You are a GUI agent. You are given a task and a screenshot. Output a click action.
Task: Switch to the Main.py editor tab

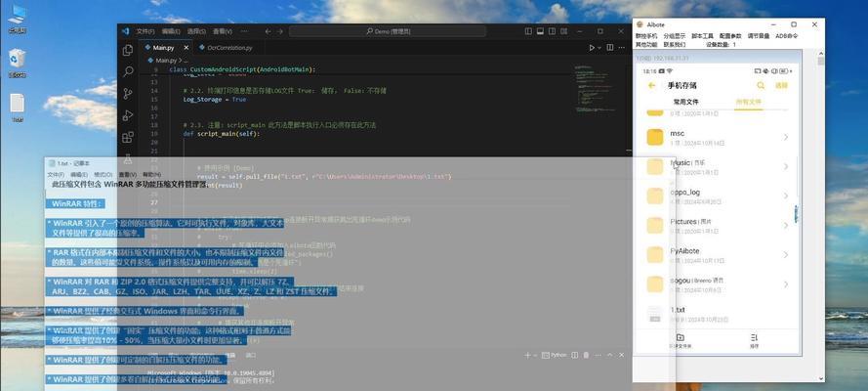[x=164, y=48]
